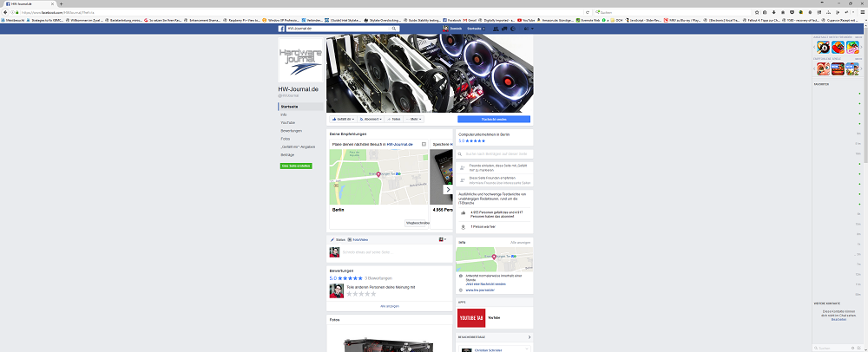Image resolution: width=868 pixels, height=352 pixels.
Task: Click 'Alle anzeigen' link under Bewertungen
Action: coord(390,305)
